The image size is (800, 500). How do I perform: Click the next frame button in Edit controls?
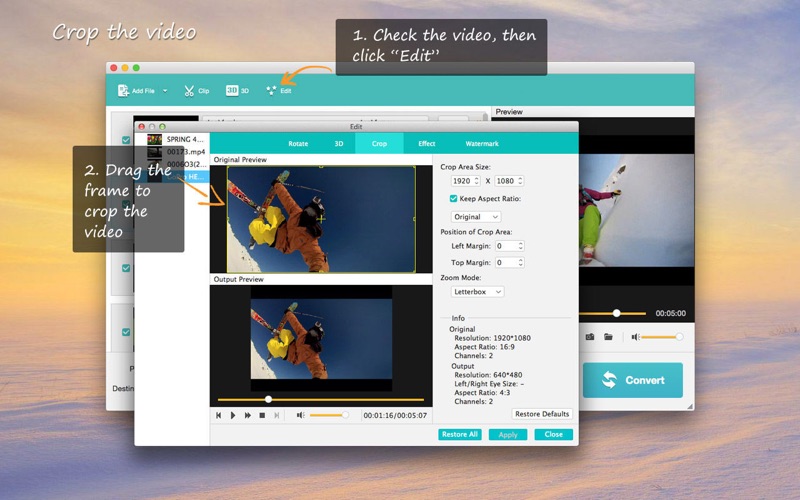pyautogui.click(x=277, y=415)
